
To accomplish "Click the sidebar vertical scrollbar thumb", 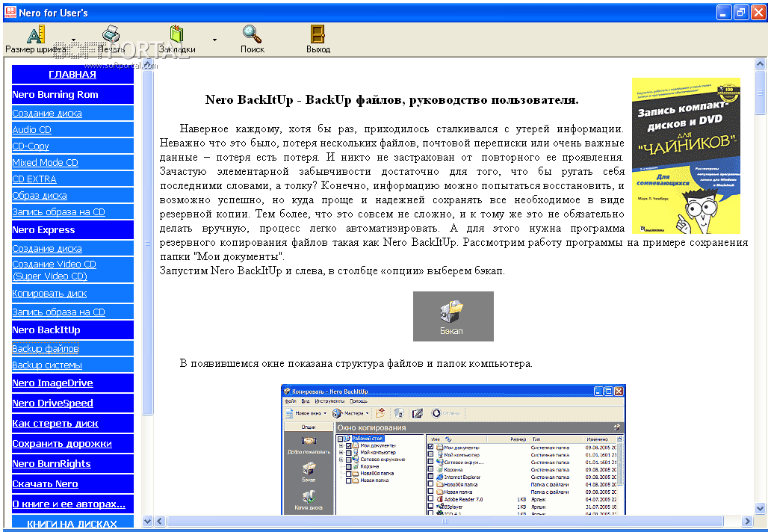I will pos(147,242).
